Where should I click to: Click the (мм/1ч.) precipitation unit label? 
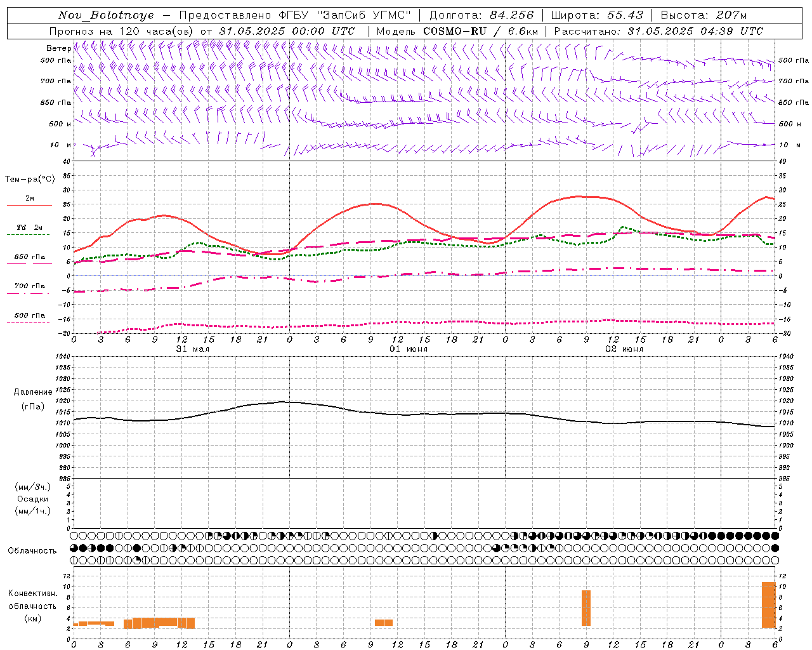point(33,511)
